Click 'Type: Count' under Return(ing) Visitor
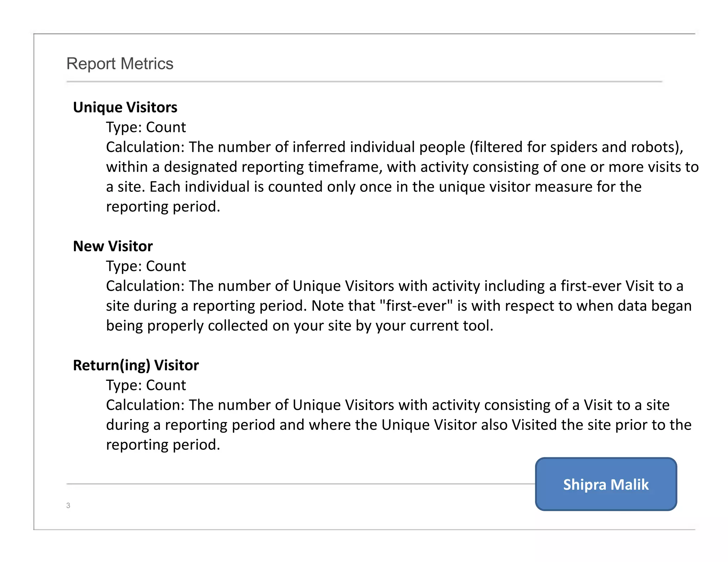728x562 pixels. point(146,385)
